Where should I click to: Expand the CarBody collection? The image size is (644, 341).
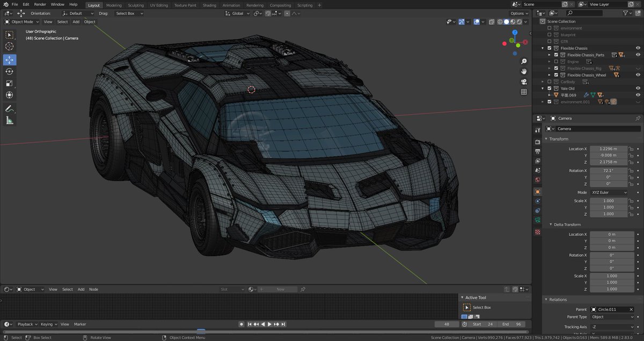(543, 81)
